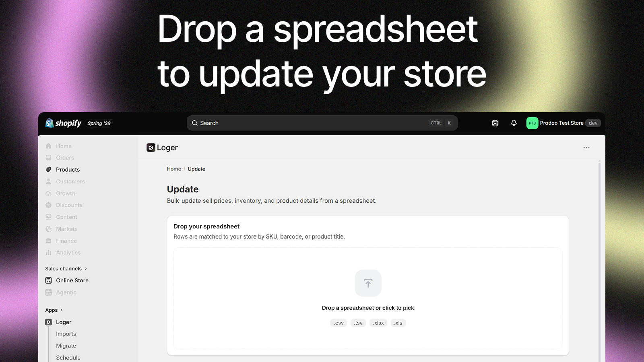Click the Finance bank icon
The image size is (644, 362).
(49, 241)
